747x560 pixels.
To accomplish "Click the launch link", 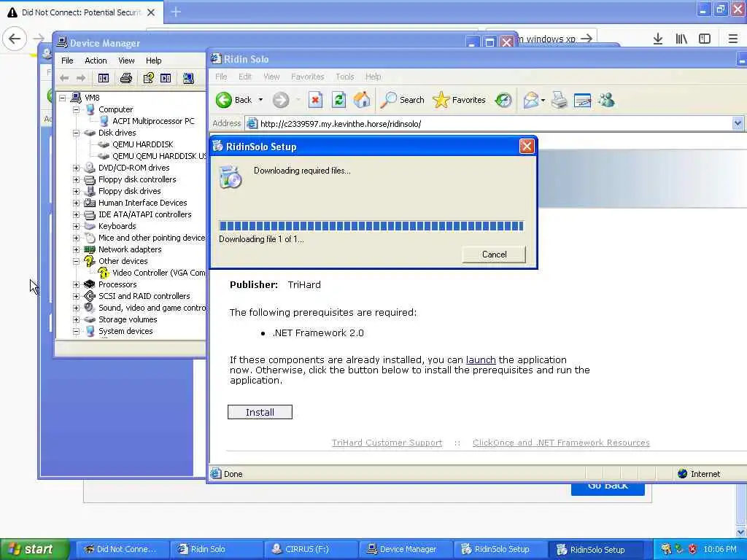I will point(481,360).
